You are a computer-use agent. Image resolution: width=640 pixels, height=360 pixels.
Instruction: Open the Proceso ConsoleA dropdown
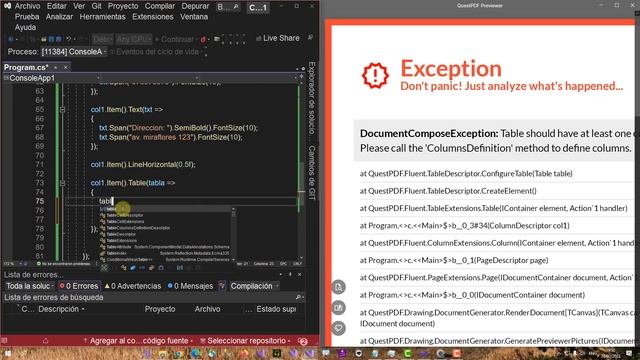(x=74, y=52)
